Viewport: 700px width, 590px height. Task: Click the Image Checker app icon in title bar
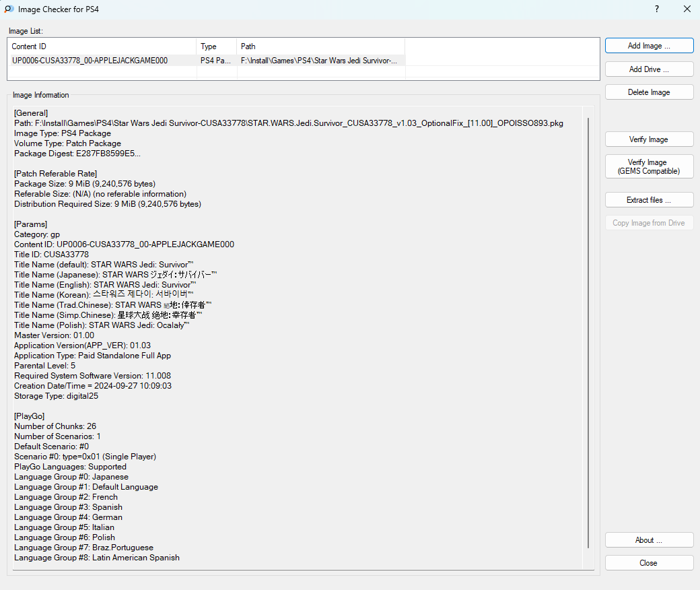[9, 9]
